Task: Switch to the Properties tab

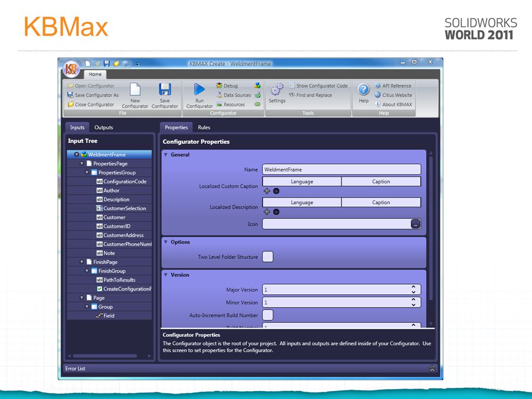Action: click(176, 127)
